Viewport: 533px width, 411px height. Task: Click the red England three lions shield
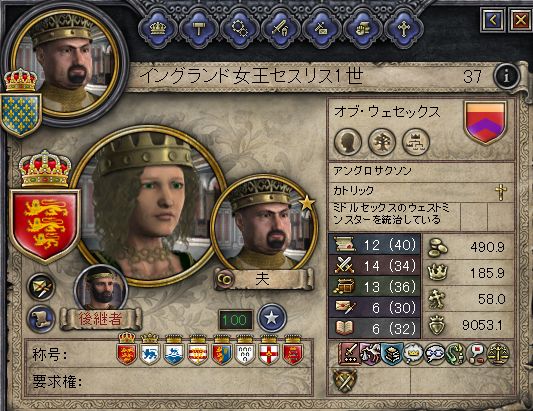pyautogui.click(x=45, y=225)
